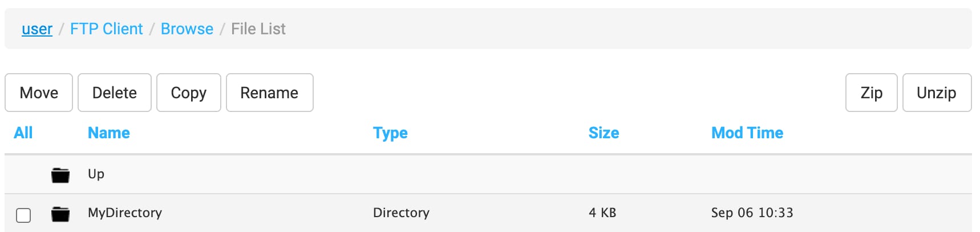Screen dimensions: 980x232
Task: Select all files via All header
Action: pos(23,133)
